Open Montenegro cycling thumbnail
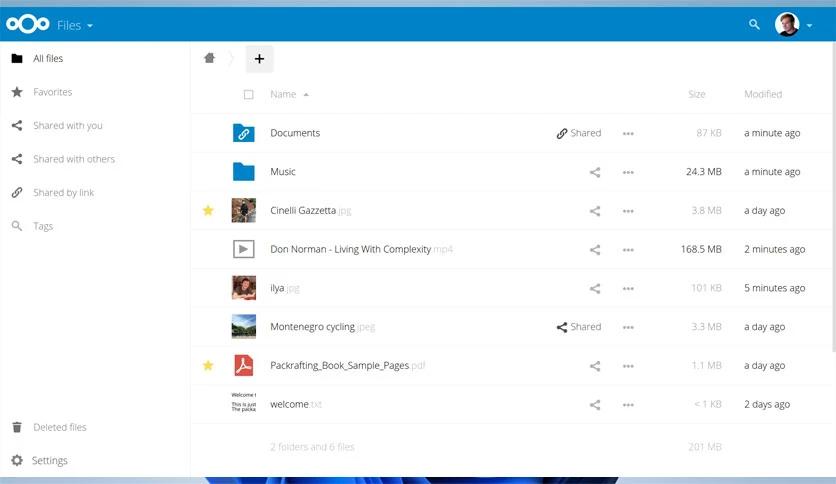 [244, 327]
